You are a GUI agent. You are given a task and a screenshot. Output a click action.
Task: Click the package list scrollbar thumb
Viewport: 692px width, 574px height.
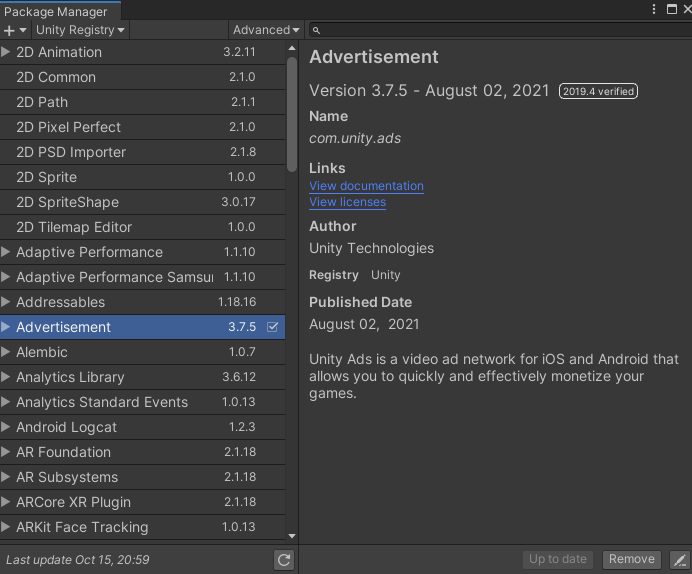click(x=292, y=114)
